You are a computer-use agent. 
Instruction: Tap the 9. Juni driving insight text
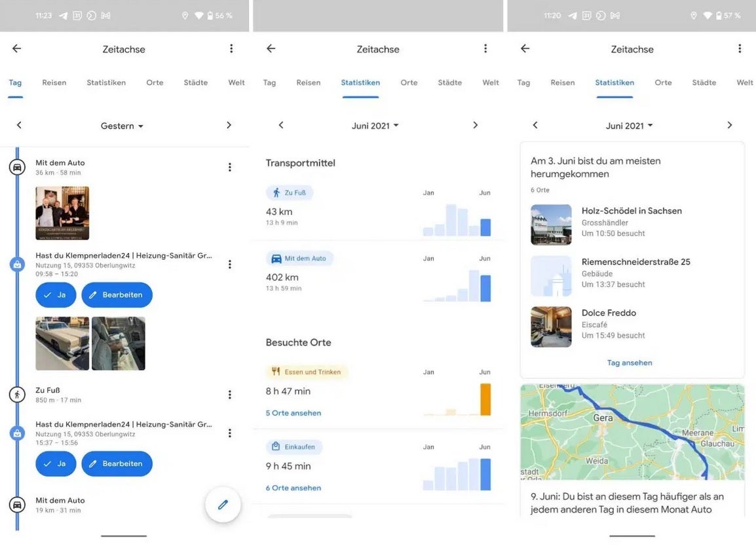point(627,503)
